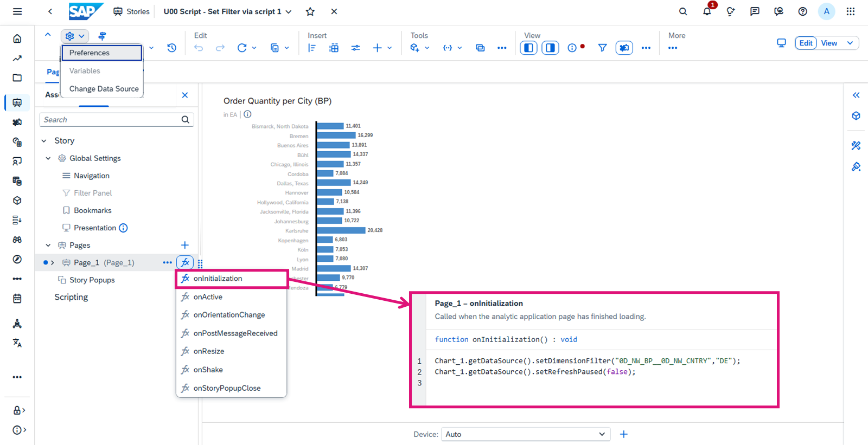Toggle the right side panel view
Image resolution: width=868 pixels, height=445 pixels.
[550, 48]
